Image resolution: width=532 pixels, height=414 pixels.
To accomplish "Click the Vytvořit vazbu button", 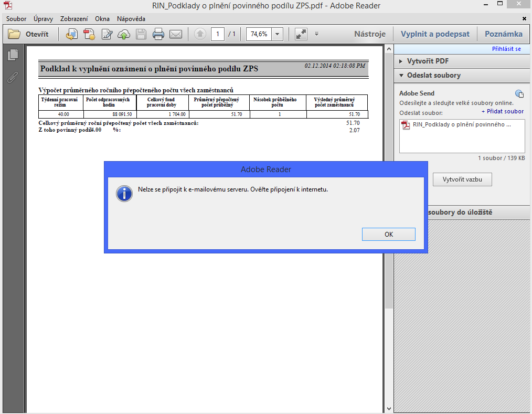I will coord(462,179).
